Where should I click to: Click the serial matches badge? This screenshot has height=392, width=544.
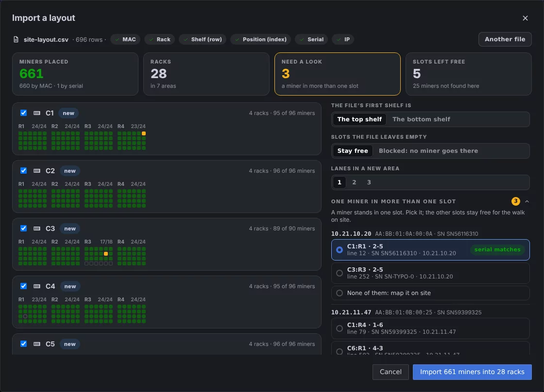coord(497,249)
